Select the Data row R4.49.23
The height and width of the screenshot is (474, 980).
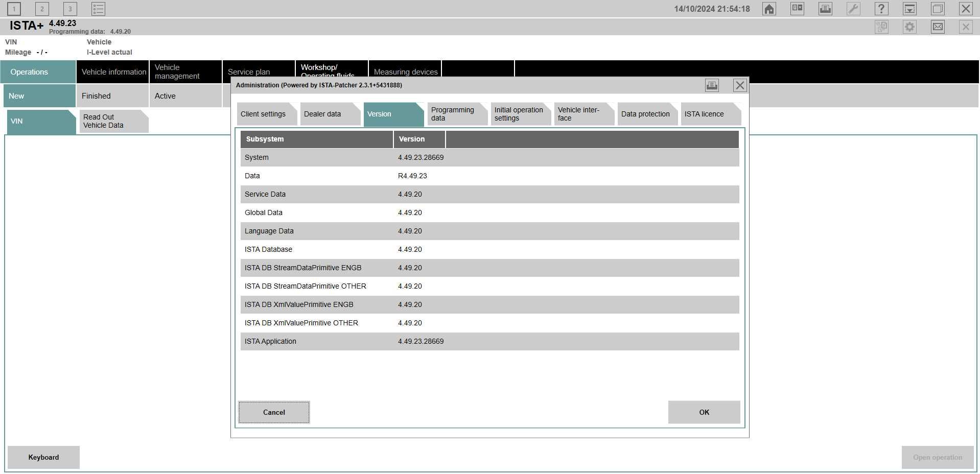(489, 176)
